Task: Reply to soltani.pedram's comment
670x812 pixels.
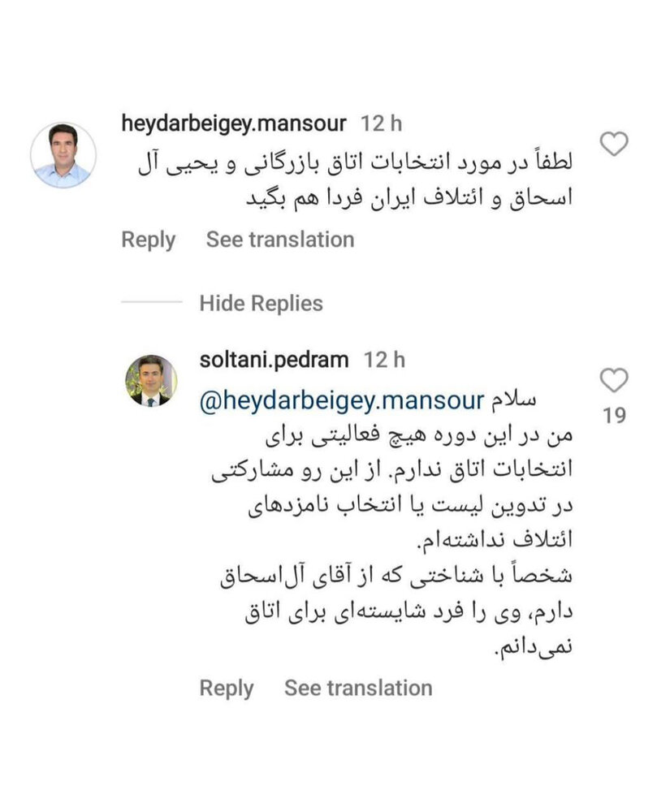Action: (227, 689)
